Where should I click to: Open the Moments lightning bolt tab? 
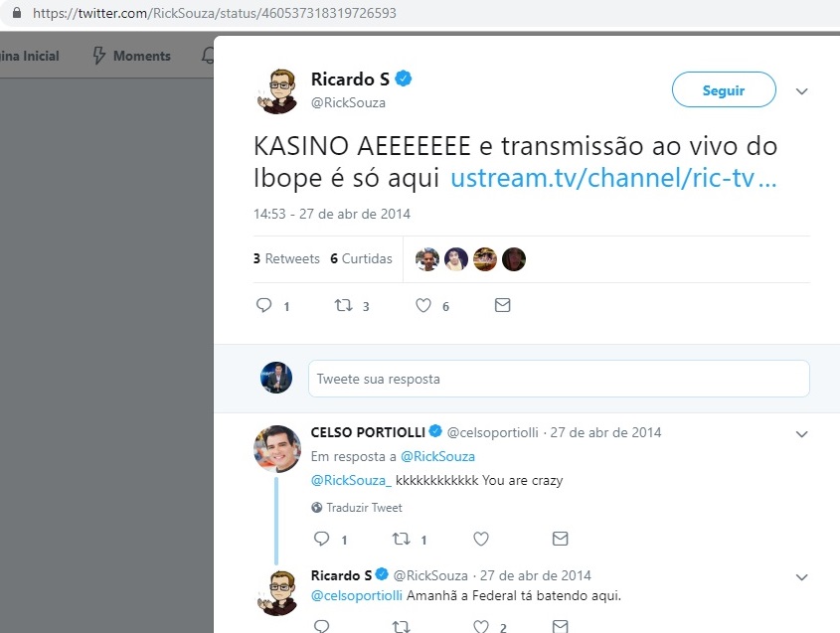[131, 56]
